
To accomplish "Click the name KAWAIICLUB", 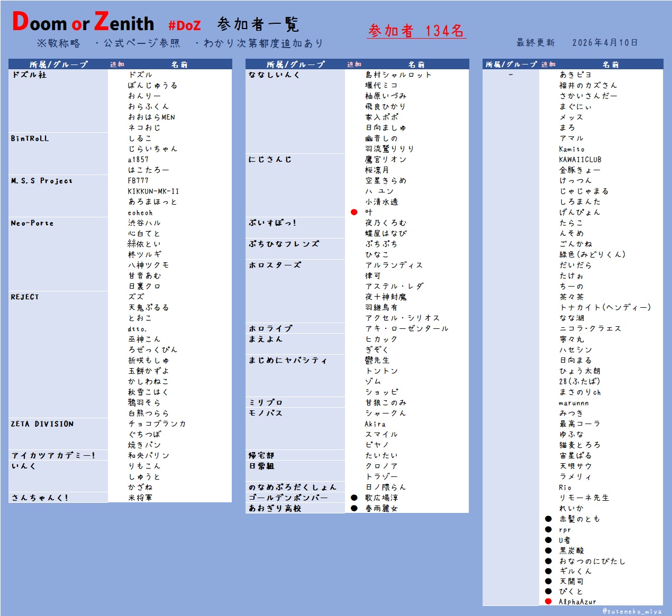I will coord(580,159).
